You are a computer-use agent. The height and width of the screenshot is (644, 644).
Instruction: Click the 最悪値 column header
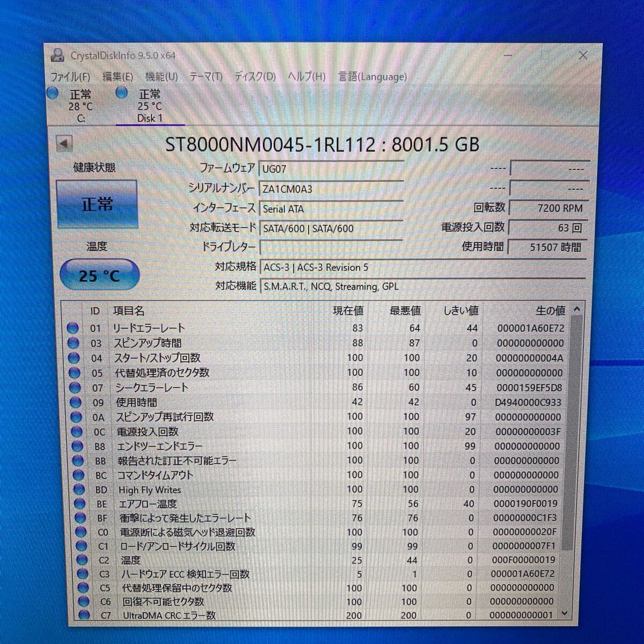click(405, 311)
